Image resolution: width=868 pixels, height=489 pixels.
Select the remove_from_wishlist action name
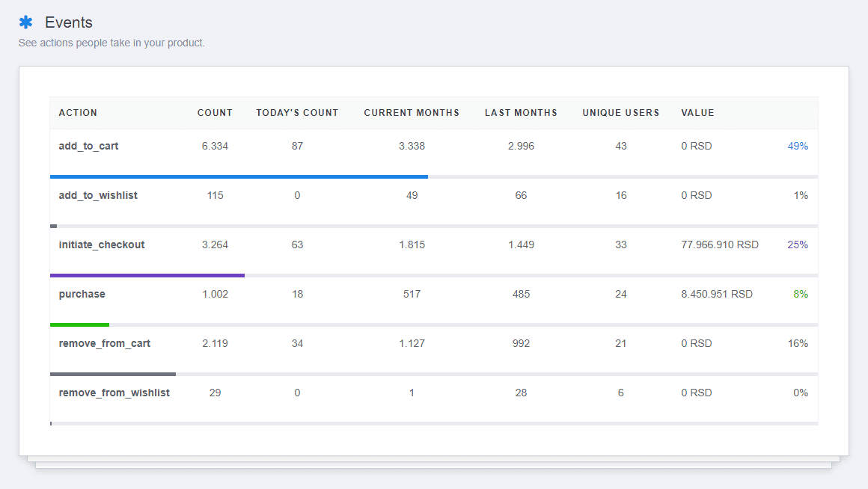click(x=114, y=393)
